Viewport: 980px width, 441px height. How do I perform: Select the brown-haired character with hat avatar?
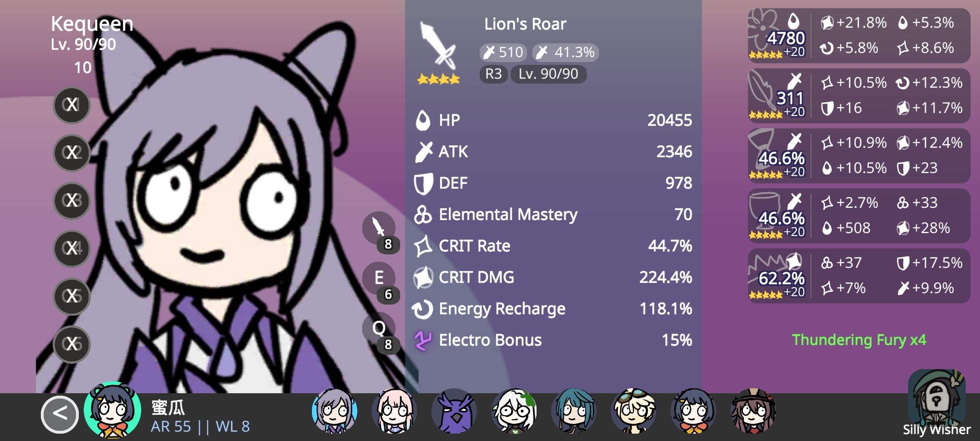753,411
